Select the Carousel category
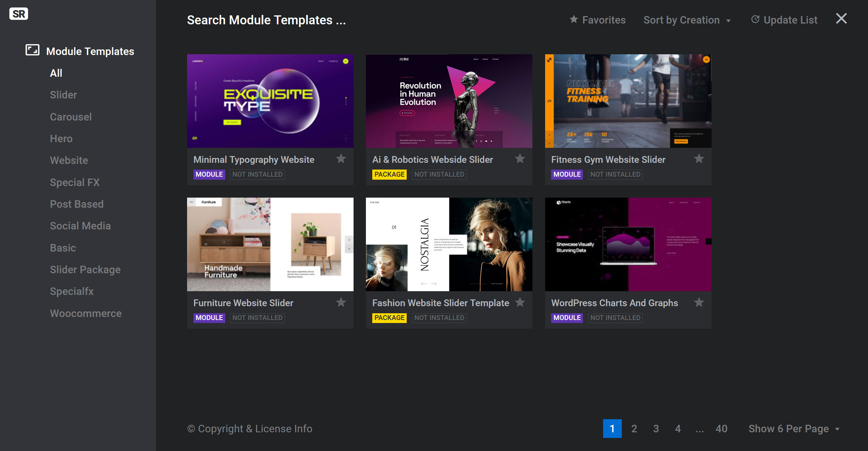 pos(71,117)
